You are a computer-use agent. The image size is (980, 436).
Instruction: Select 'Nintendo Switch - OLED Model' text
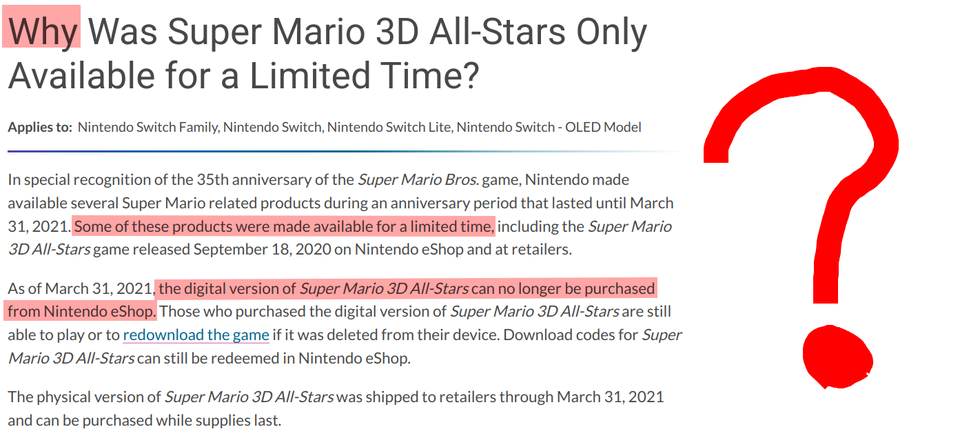(549, 128)
